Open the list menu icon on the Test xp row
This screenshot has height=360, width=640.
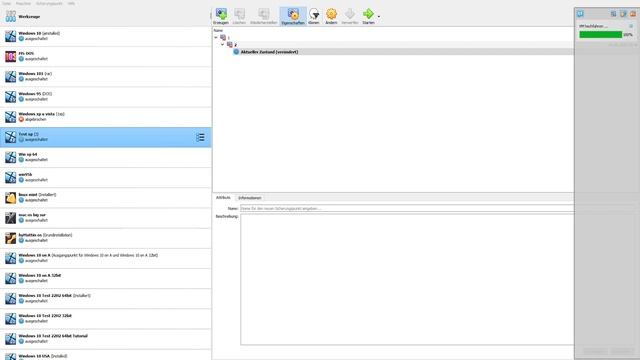point(200,138)
